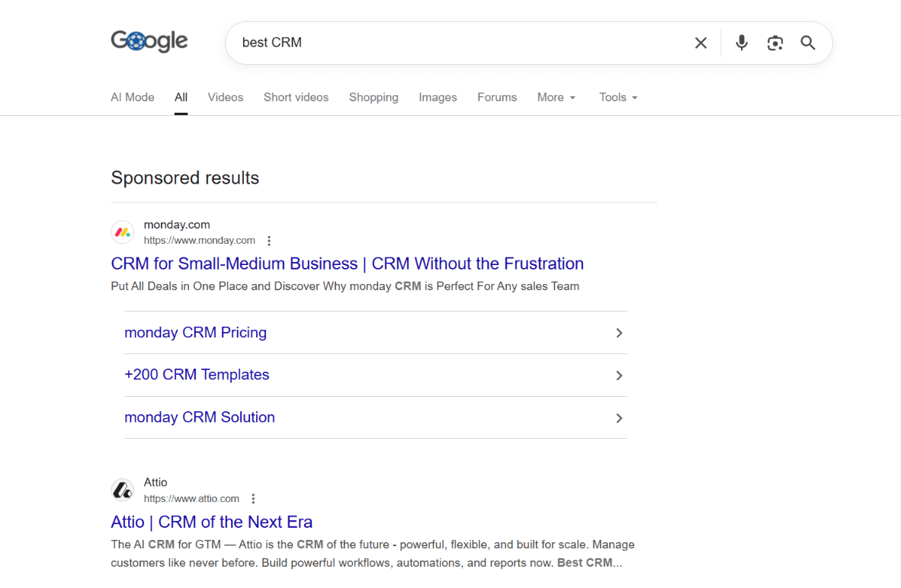Screen dimensions: 901x588
Task: Switch to the Images tab
Action: click(438, 97)
